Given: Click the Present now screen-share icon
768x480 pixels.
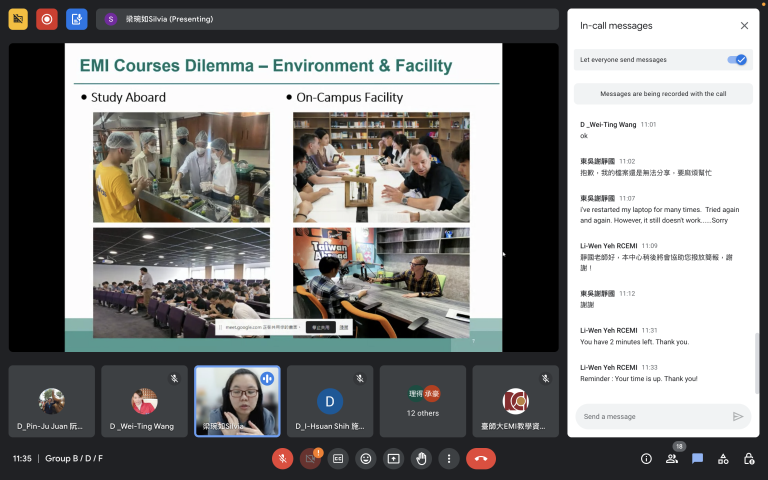Looking at the screenshot, I should point(394,459).
